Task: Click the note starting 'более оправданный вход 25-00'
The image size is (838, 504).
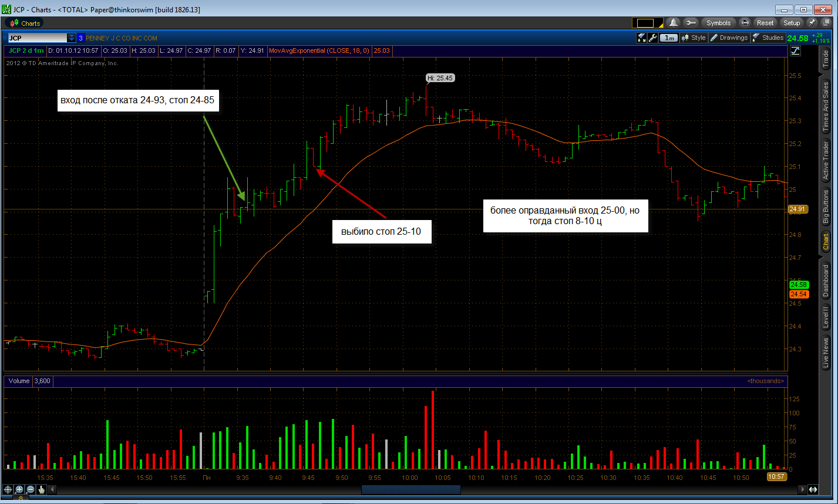Action: point(565,216)
